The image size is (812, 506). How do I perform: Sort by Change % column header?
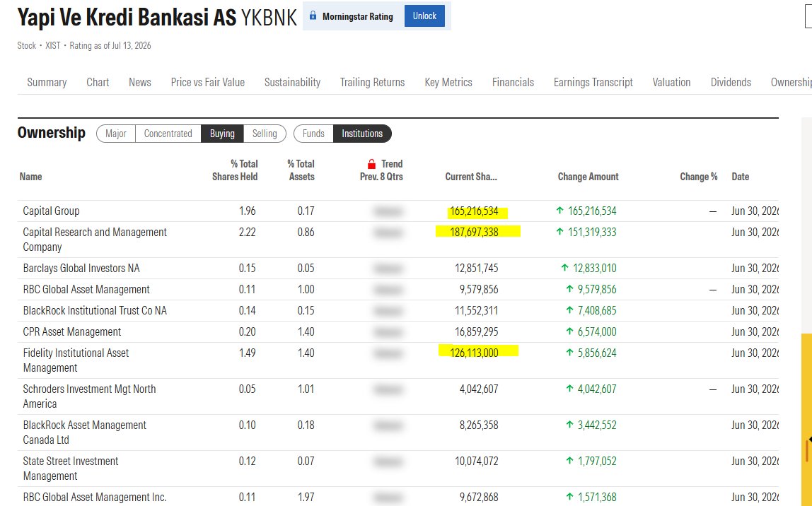[x=699, y=177]
